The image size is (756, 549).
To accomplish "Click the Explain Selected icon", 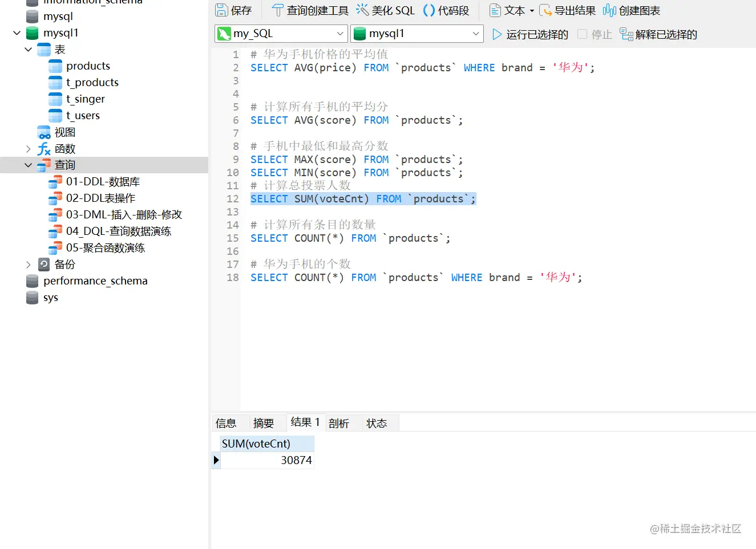I will point(626,35).
